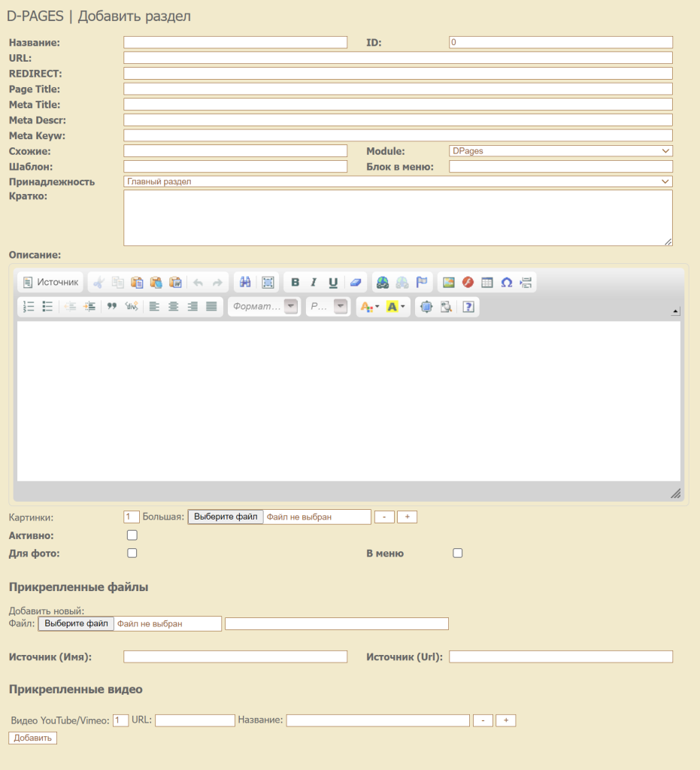
Task: Insert a numbered list
Action: (x=29, y=306)
